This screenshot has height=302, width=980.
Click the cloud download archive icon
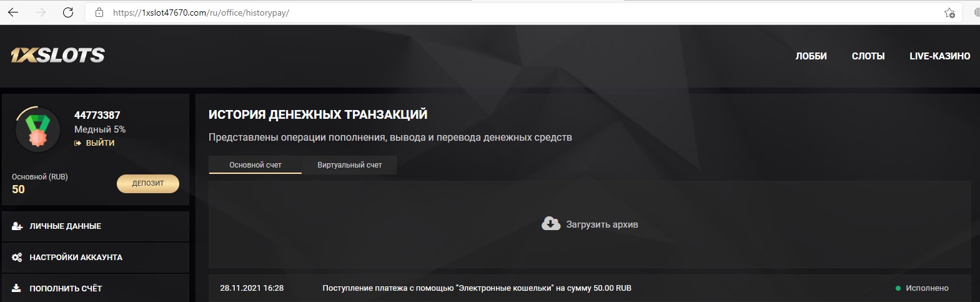click(x=551, y=223)
